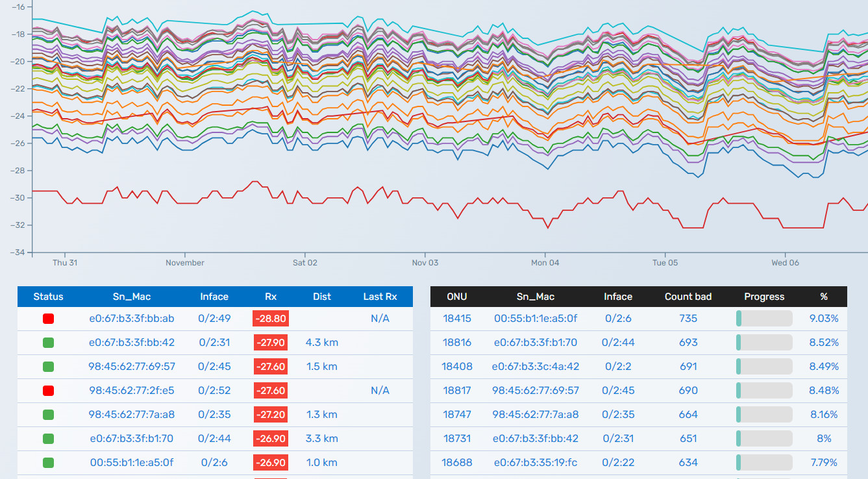Click progress bar in the 9.03% row

pyautogui.click(x=764, y=319)
